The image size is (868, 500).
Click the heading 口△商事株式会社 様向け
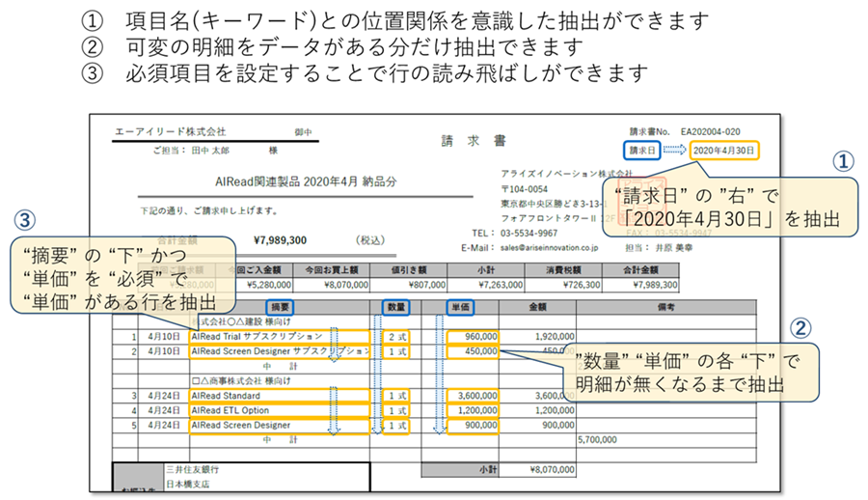coord(241,381)
